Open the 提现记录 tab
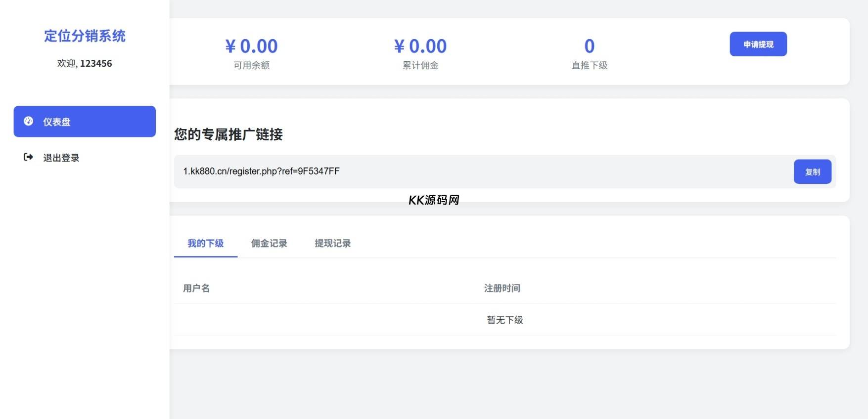Screen dimensions: 868x419 (x=333, y=243)
